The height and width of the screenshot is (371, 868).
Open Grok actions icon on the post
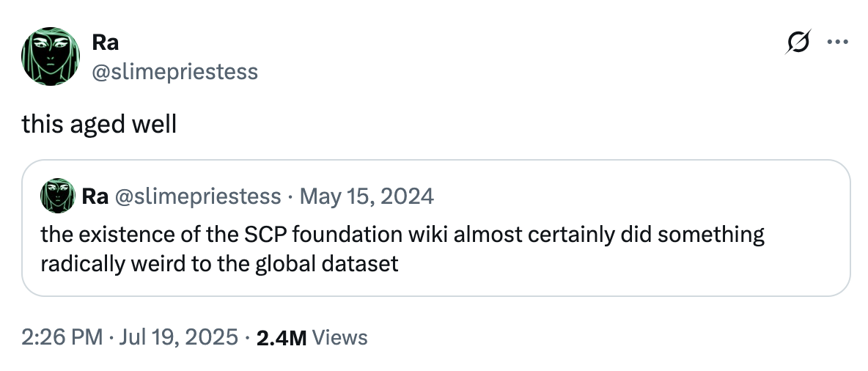[x=796, y=43]
